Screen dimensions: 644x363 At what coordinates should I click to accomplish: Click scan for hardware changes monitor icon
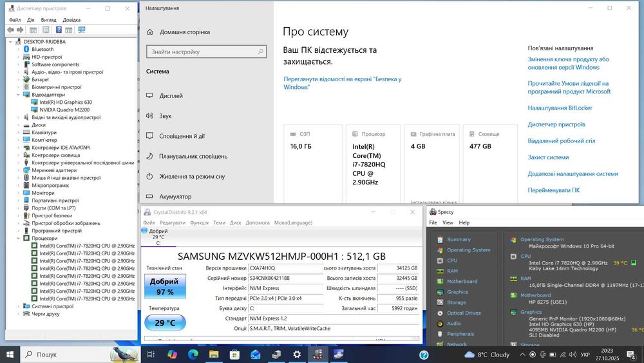click(x=82, y=30)
